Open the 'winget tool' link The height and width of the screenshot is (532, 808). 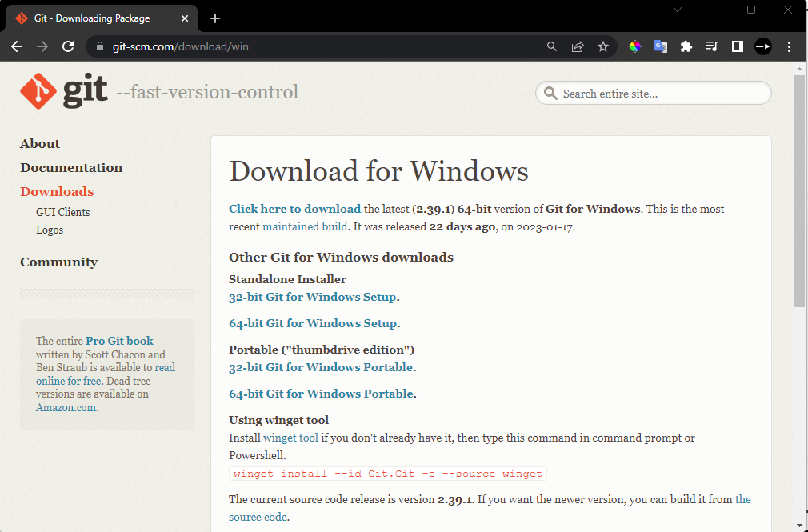[x=290, y=438]
